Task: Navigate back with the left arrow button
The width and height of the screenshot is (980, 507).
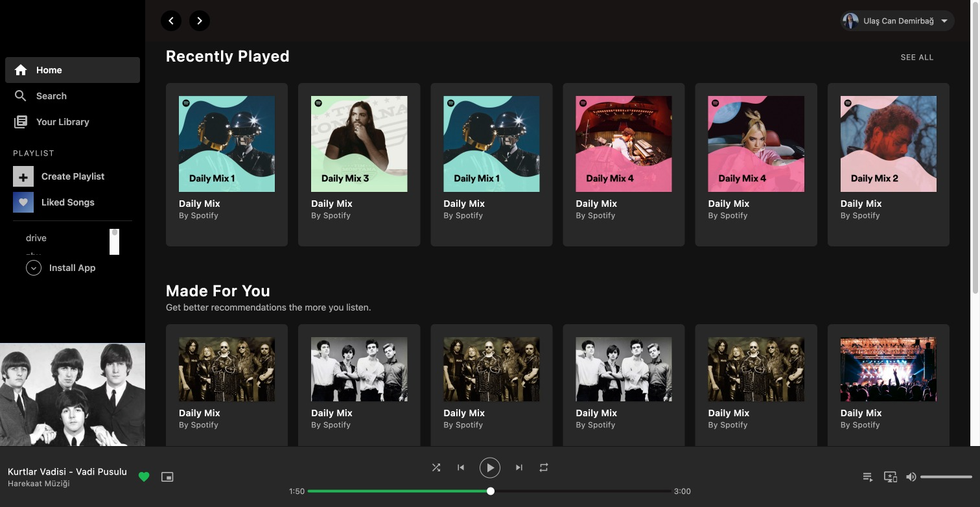Action: click(x=171, y=21)
